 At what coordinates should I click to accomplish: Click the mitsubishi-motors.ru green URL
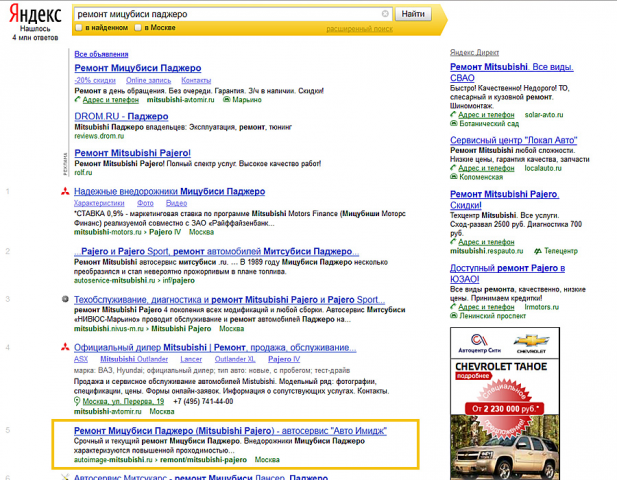tap(107, 232)
